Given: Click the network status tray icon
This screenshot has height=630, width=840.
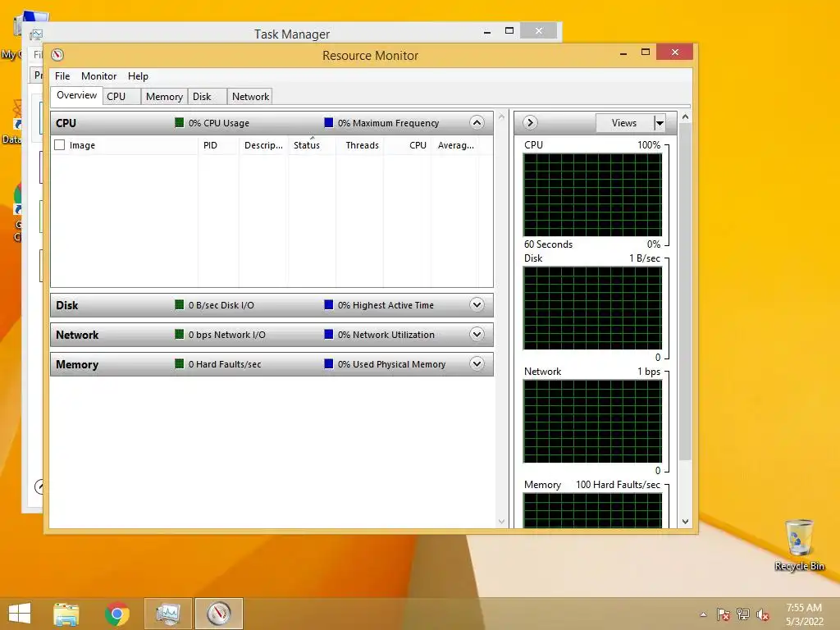Looking at the screenshot, I should pos(743,614).
